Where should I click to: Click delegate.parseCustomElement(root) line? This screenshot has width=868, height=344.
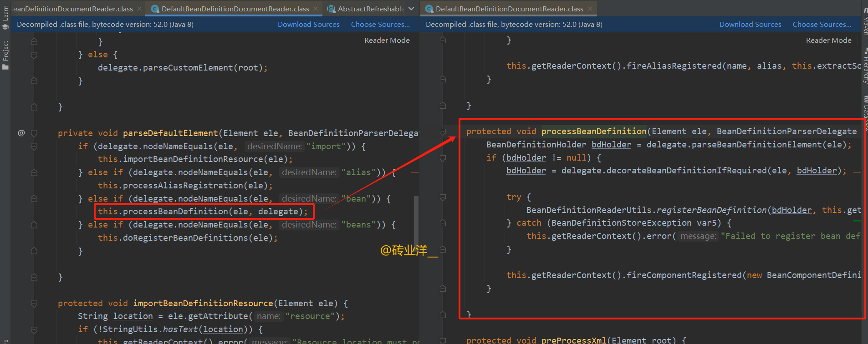(x=183, y=68)
